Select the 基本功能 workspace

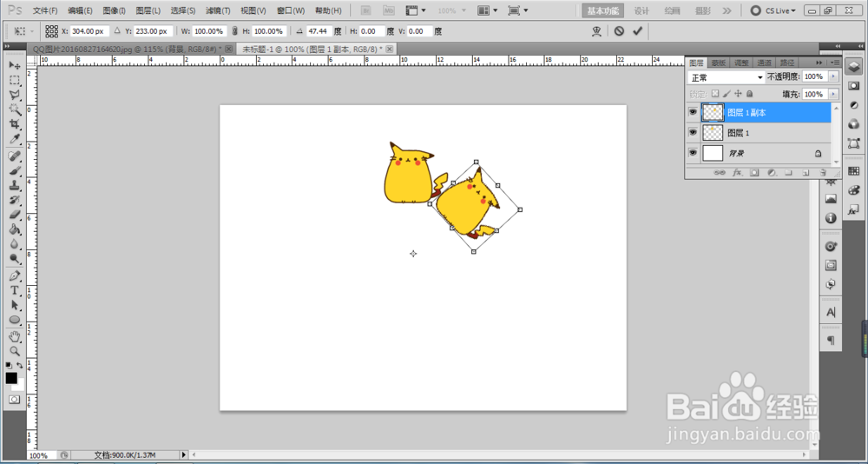click(603, 10)
